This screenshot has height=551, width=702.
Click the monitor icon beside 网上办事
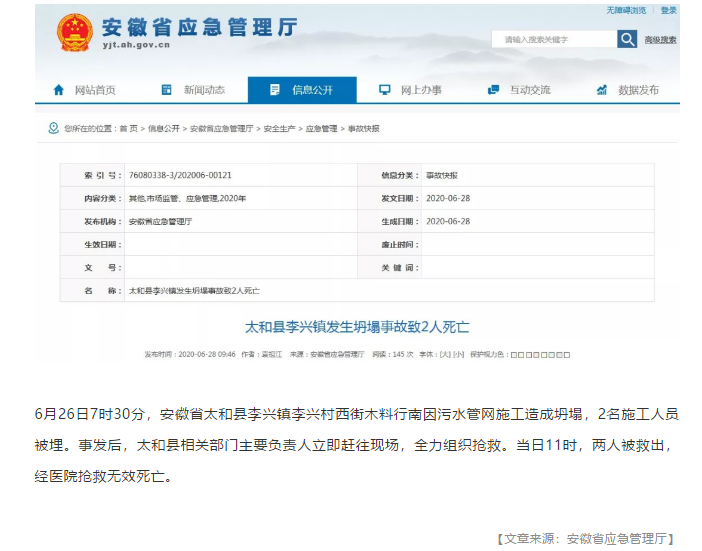384,90
